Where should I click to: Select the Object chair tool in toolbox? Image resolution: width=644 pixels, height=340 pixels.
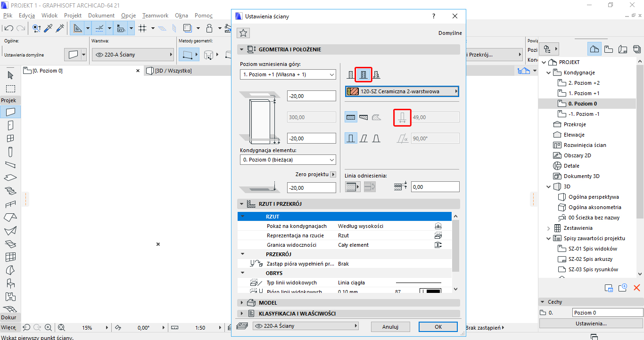(x=10, y=283)
